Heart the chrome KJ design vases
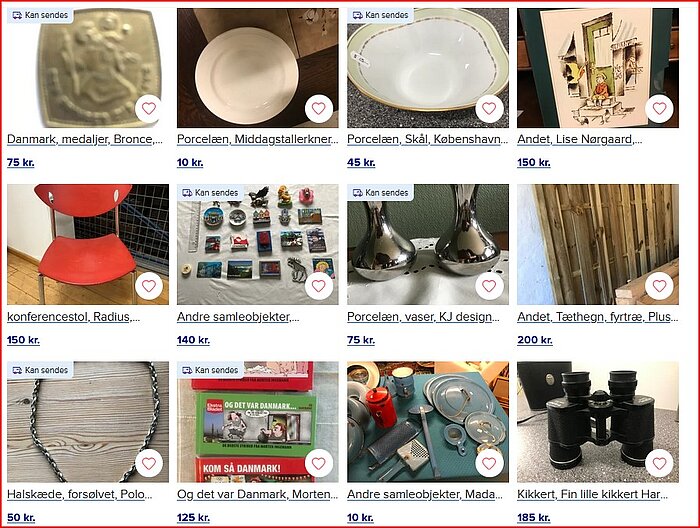The height and width of the screenshot is (528, 700). [x=489, y=286]
